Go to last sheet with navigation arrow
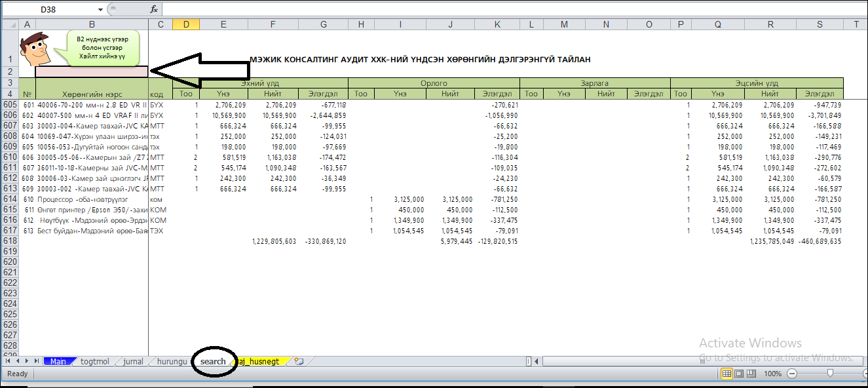Screen dimensions: 868x388 [x=37, y=361]
